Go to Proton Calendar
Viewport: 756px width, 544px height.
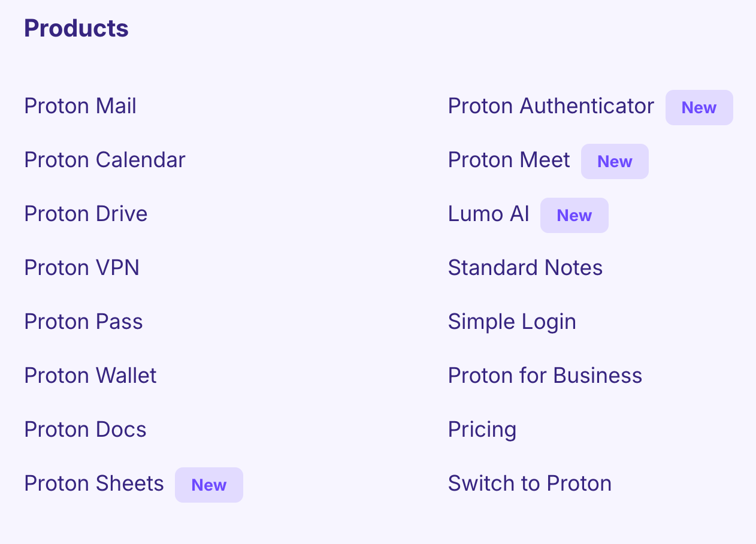[x=105, y=161]
